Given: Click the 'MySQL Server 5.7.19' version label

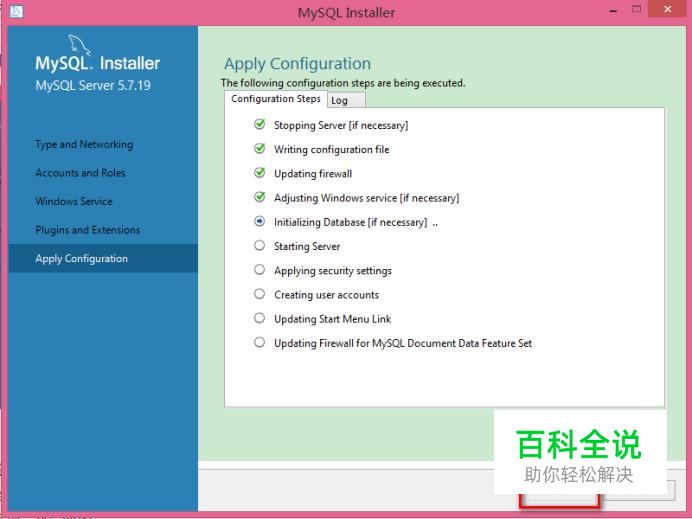Looking at the screenshot, I should point(93,85).
